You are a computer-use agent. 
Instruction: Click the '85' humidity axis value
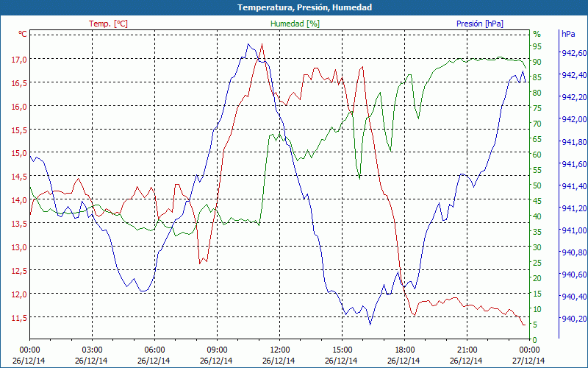pos(537,77)
